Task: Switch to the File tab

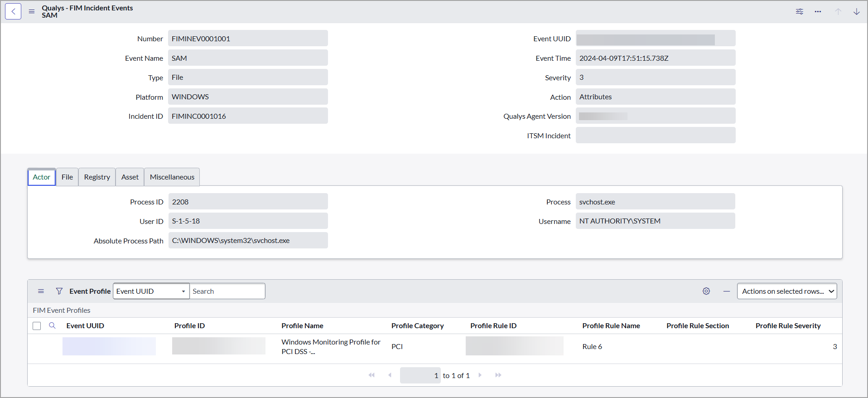Action: (x=67, y=177)
